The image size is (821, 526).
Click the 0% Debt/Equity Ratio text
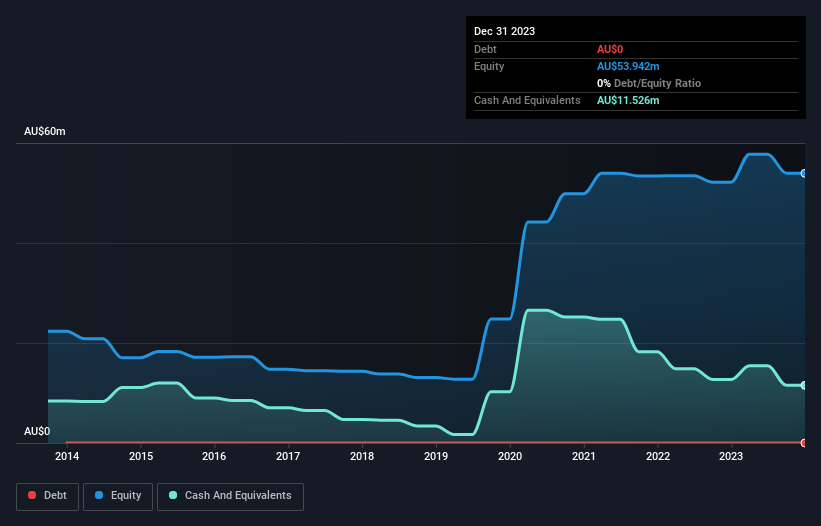point(649,83)
